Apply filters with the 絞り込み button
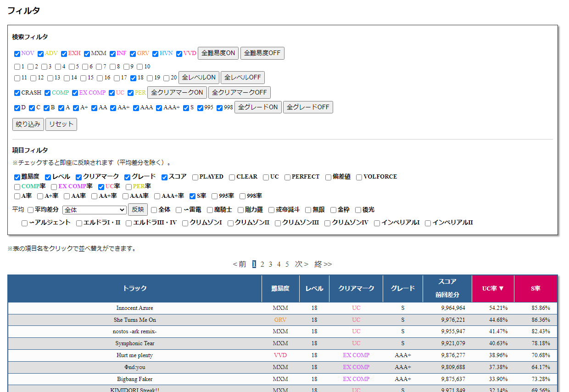Image resolution: width=569 pixels, height=392 pixels. 28,124
